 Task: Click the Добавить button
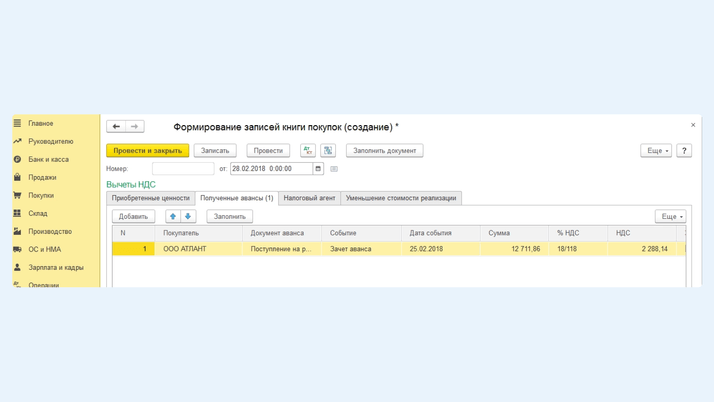point(133,216)
